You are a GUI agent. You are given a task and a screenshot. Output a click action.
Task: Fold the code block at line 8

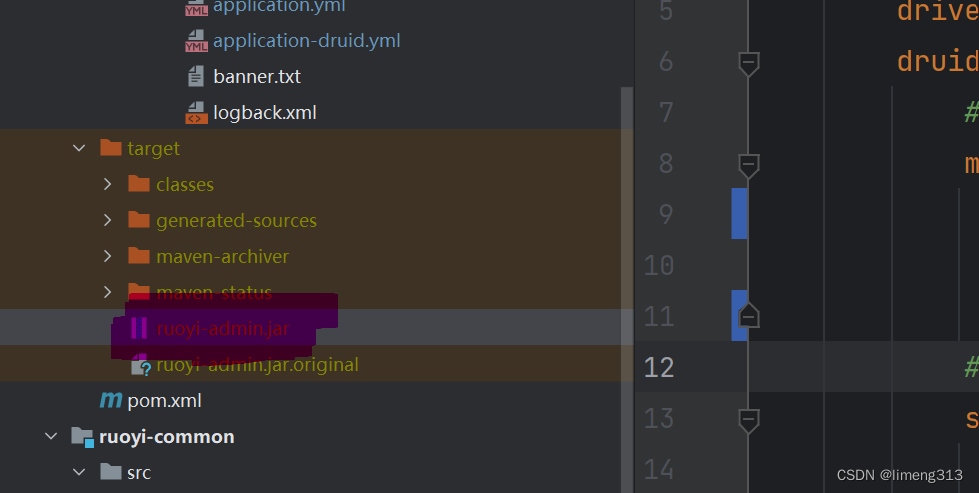click(x=749, y=166)
